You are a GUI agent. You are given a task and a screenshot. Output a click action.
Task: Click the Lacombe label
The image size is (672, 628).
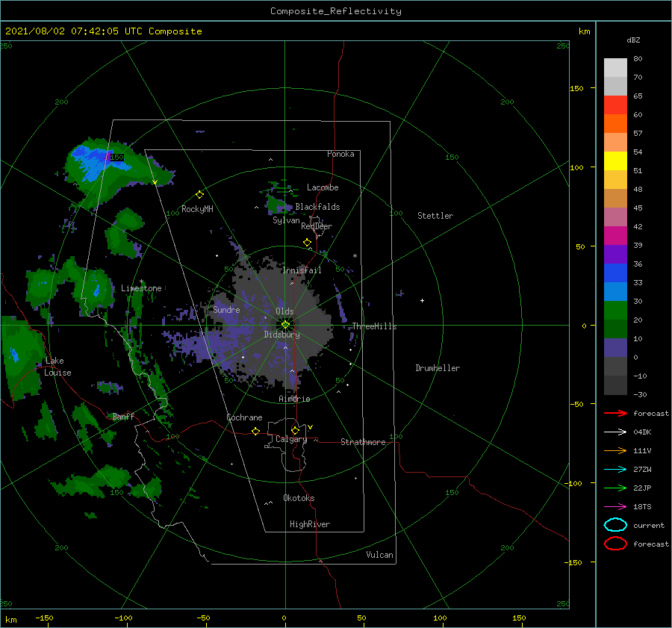[x=323, y=187]
